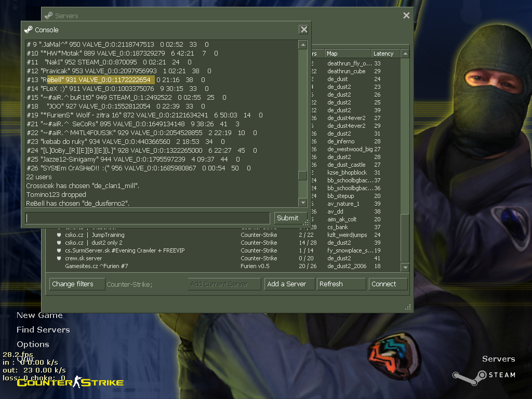Image resolution: width=532 pixels, height=399 pixels.
Task: Click map entry av_nature_1
Action: (x=343, y=204)
